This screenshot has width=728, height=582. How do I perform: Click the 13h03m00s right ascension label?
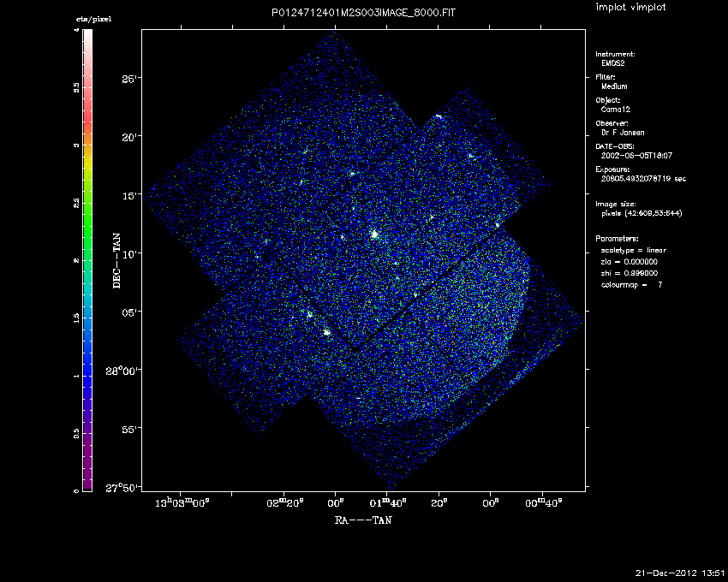click(x=182, y=503)
